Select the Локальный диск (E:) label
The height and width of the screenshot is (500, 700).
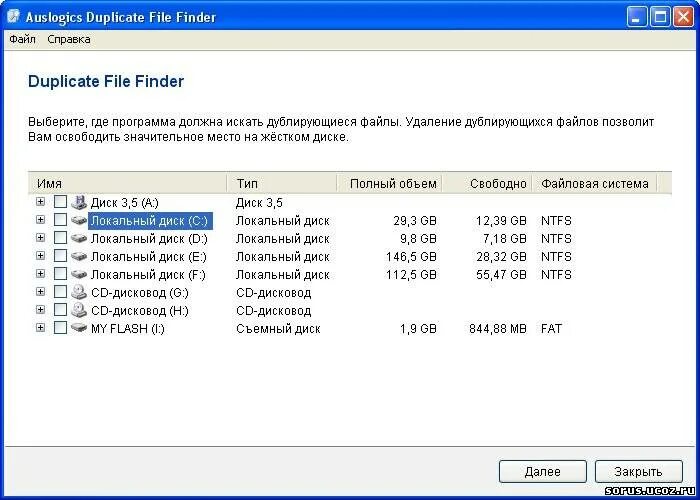pos(149,257)
